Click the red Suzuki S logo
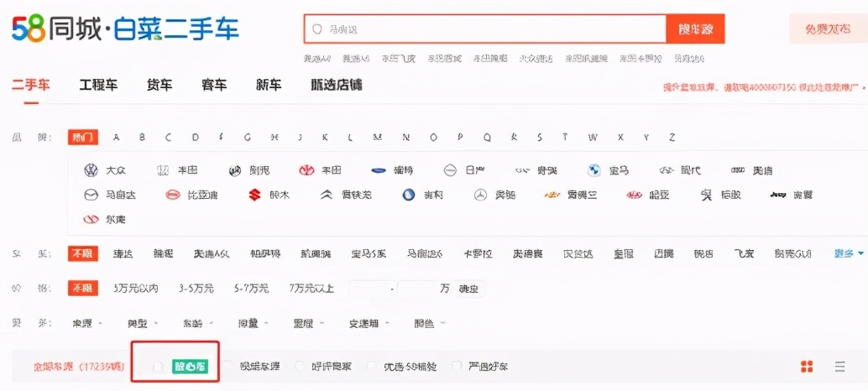This screenshot has width=868, height=391. 254,195
